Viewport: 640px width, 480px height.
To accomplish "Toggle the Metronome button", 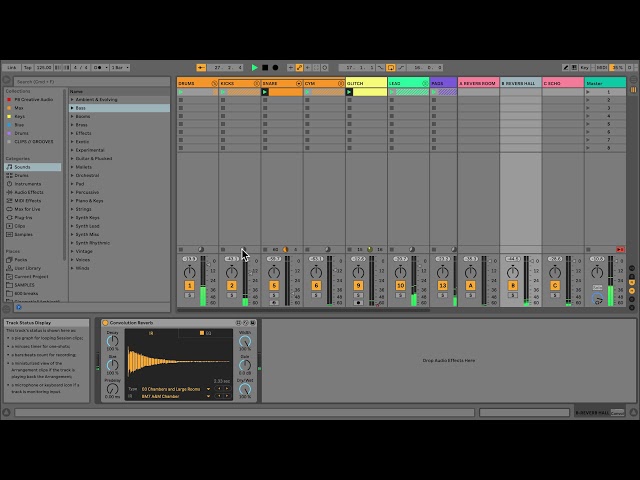I will (x=98, y=67).
